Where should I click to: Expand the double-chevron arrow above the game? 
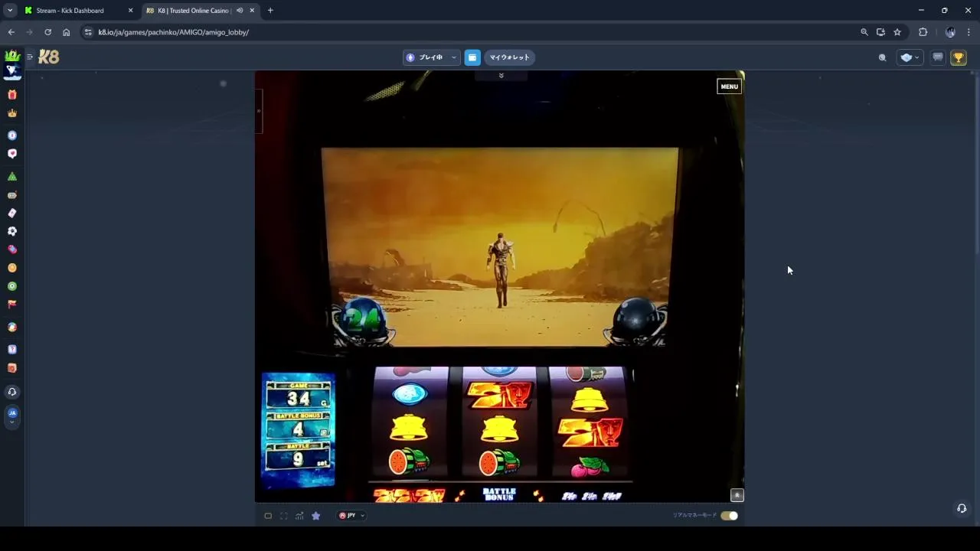501,76
